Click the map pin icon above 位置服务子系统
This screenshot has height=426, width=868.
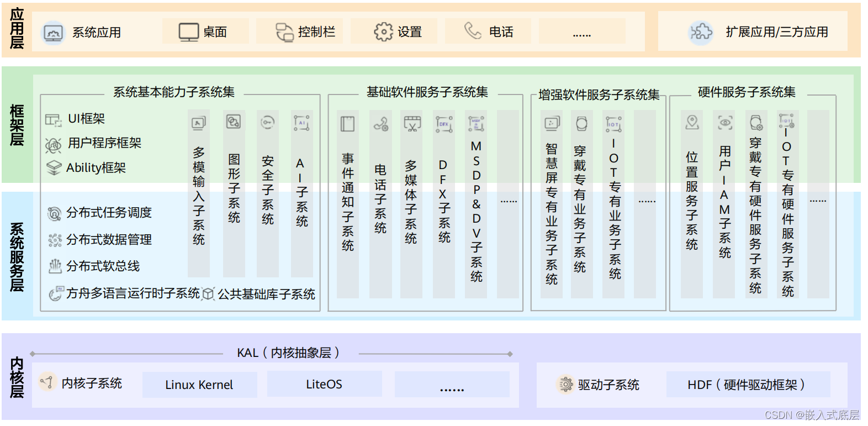click(x=692, y=122)
